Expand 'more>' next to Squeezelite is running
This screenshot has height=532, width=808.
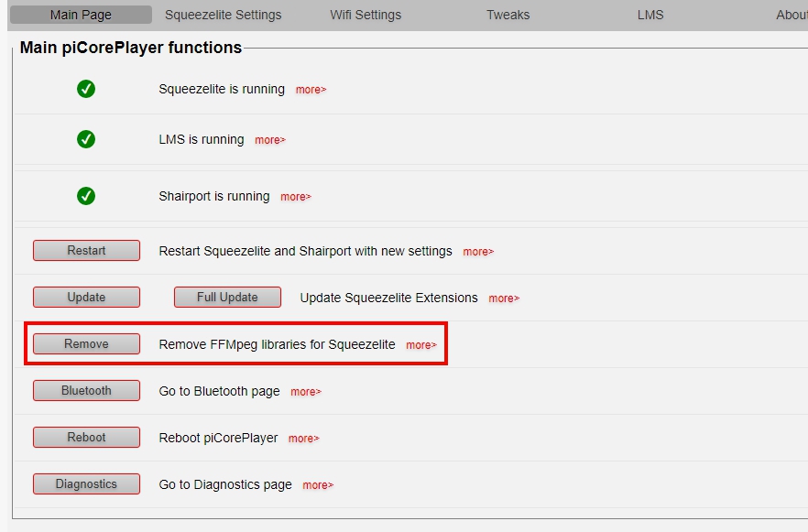coord(311,90)
